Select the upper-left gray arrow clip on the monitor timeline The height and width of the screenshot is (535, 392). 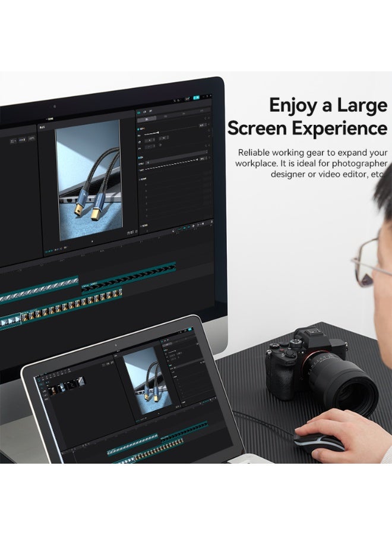[x=39, y=290]
